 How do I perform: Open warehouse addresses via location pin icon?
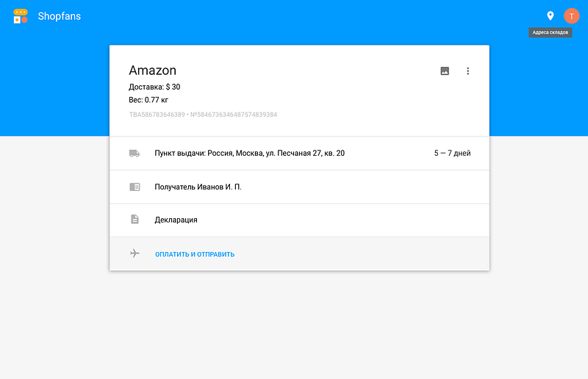(x=550, y=15)
